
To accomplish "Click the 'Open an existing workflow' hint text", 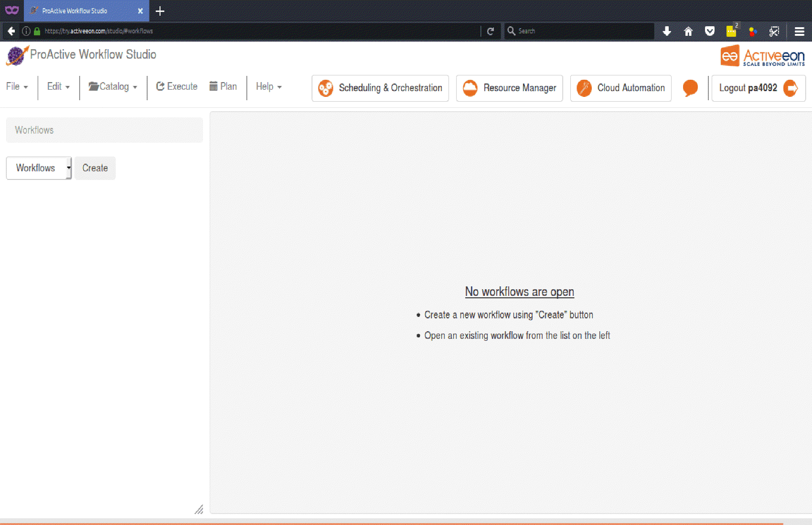I will (517, 336).
